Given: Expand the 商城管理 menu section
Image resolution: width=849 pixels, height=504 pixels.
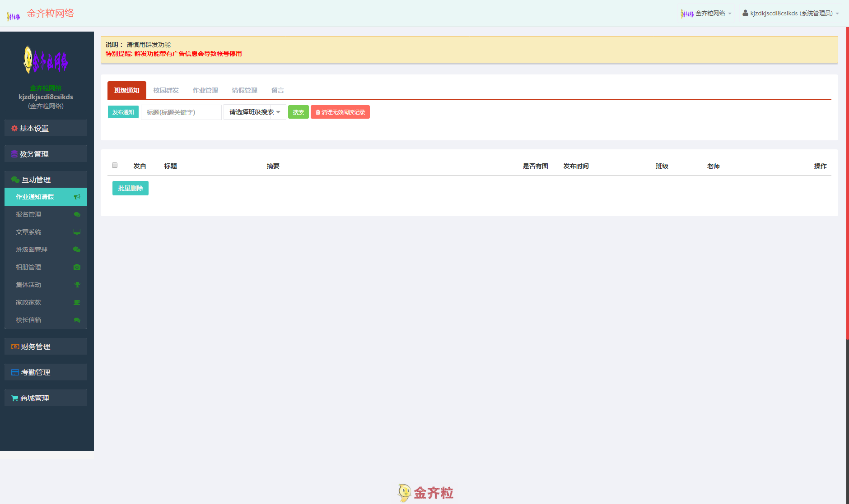Looking at the screenshot, I should (x=46, y=398).
